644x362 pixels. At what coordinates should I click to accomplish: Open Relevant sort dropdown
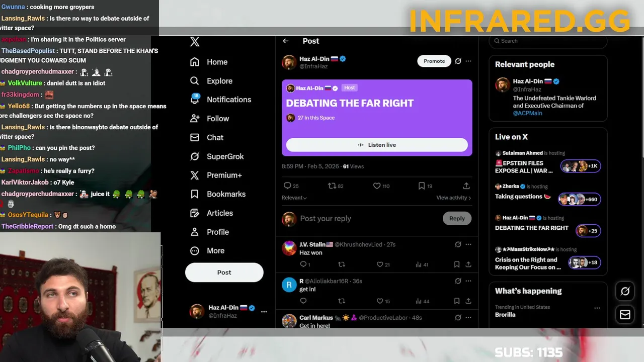coord(294,198)
